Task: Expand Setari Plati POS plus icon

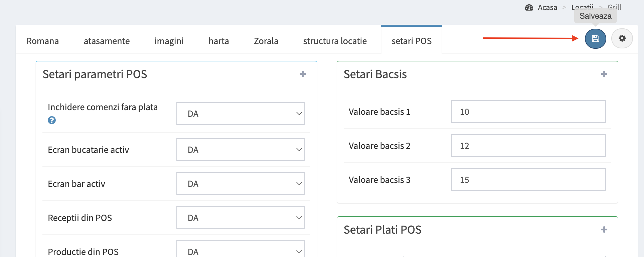Action: [x=604, y=230]
